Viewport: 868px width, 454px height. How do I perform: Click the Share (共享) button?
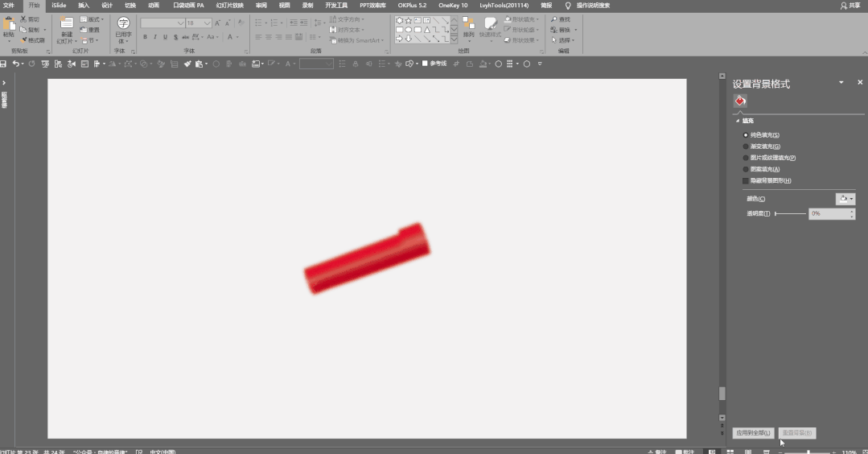(x=849, y=5)
